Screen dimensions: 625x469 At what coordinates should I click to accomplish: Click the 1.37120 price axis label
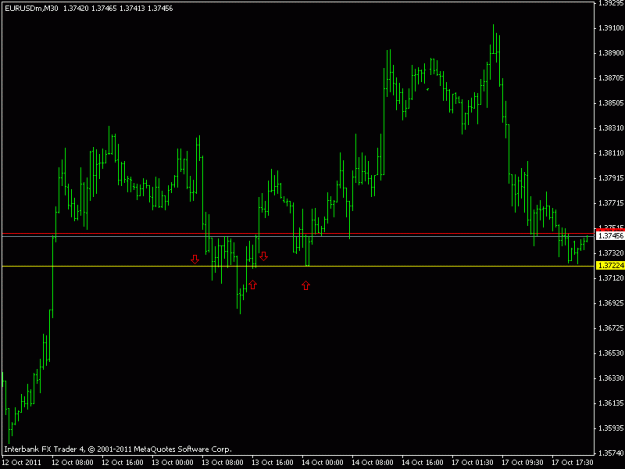(x=611, y=278)
